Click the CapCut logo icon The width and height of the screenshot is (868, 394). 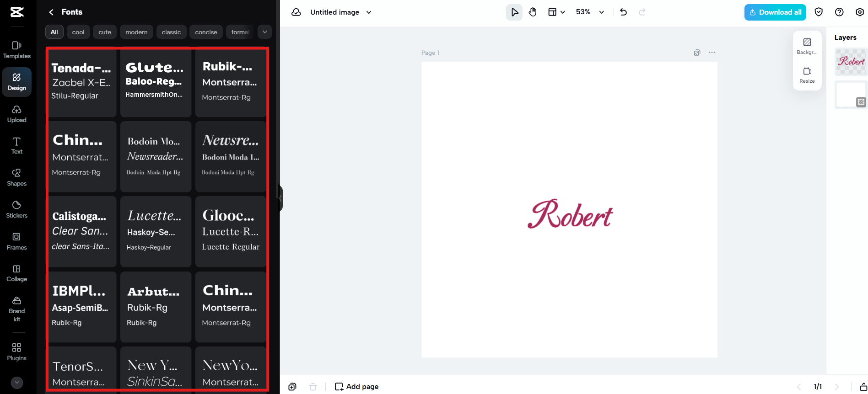[17, 12]
